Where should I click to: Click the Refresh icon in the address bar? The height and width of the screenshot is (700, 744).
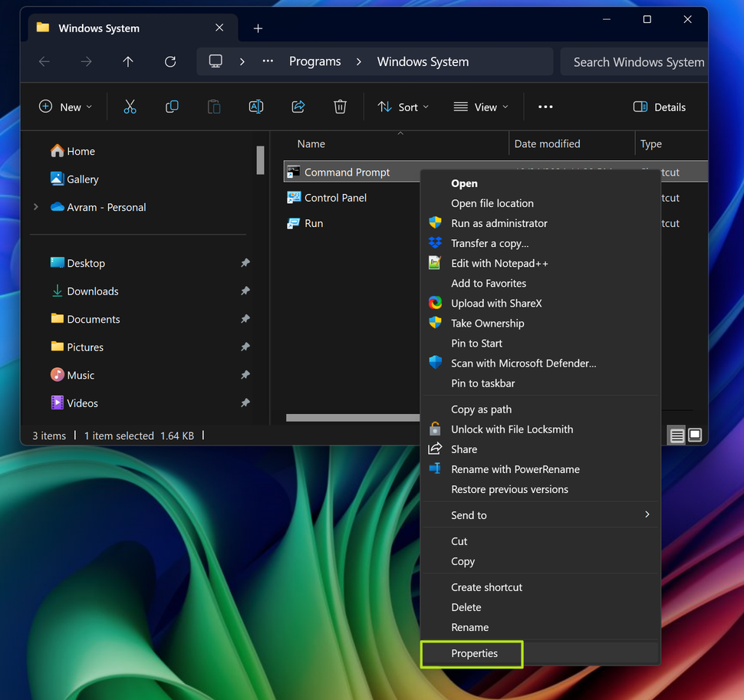[170, 61]
